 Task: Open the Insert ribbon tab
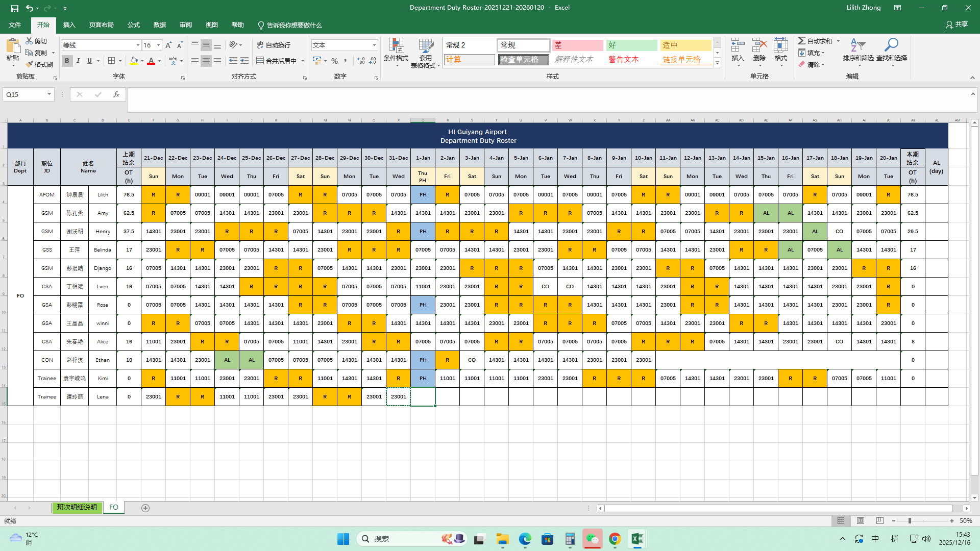pos(69,25)
